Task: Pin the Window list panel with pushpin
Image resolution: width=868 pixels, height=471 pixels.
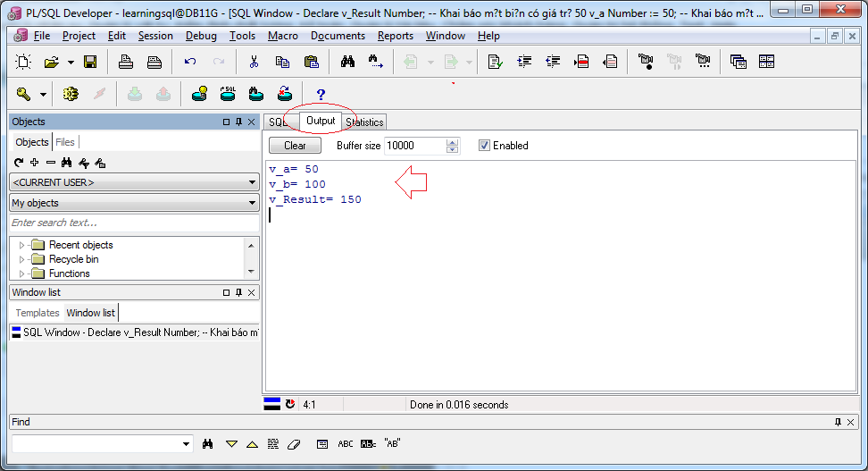Action: tap(238, 292)
